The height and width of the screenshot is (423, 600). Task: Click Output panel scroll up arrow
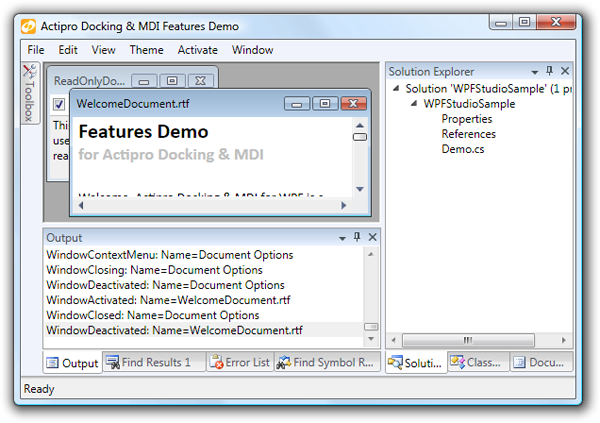[371, 254]
